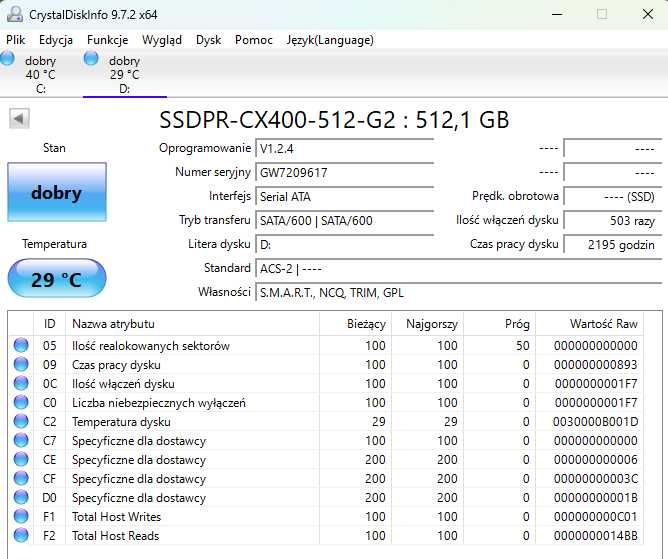Close the CrystalDiskInfo window
This screenshot has height=559, width=668.
pyautogui.click(x=648, y=14)
